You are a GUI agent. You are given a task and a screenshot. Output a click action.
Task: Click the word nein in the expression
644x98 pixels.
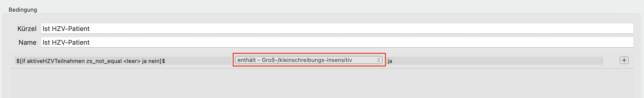(154, 61)
